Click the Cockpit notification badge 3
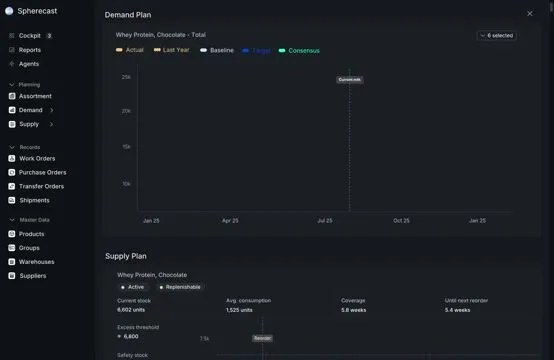The image size is (554, 360). [x=49, y=36]
